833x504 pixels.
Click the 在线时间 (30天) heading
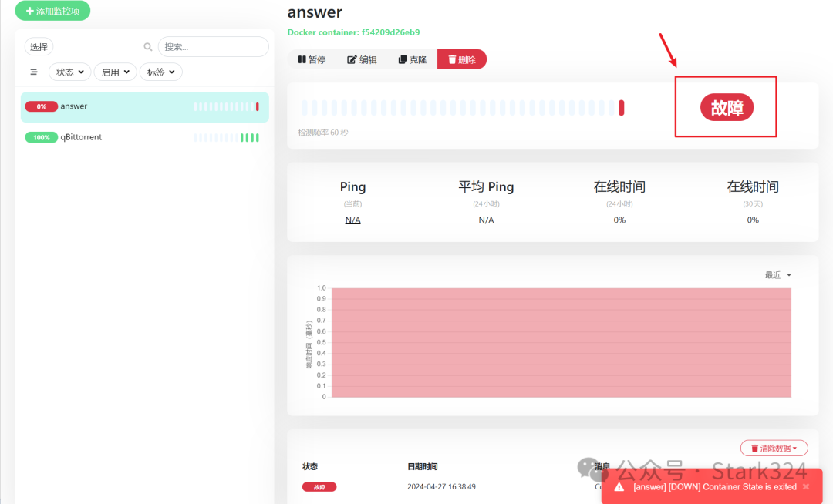tap(753, 186)
